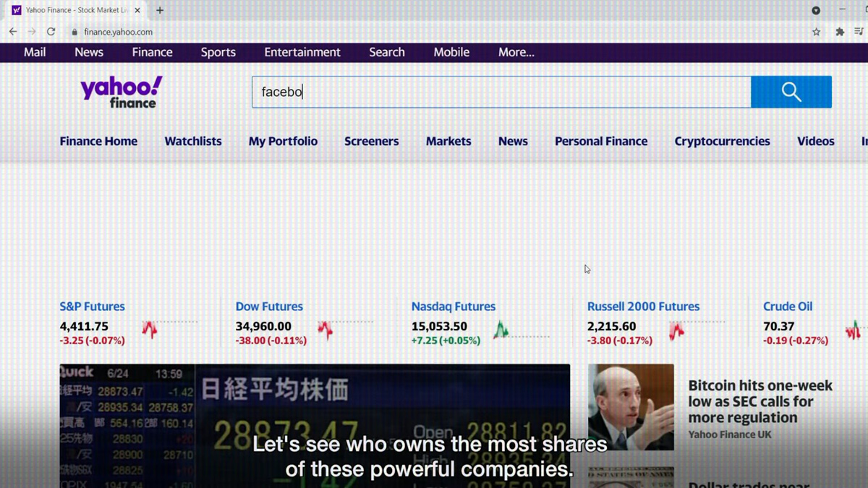Open the More... menu in top bar
This screenshot has width=868, height=488.
[x=516, y=52]
